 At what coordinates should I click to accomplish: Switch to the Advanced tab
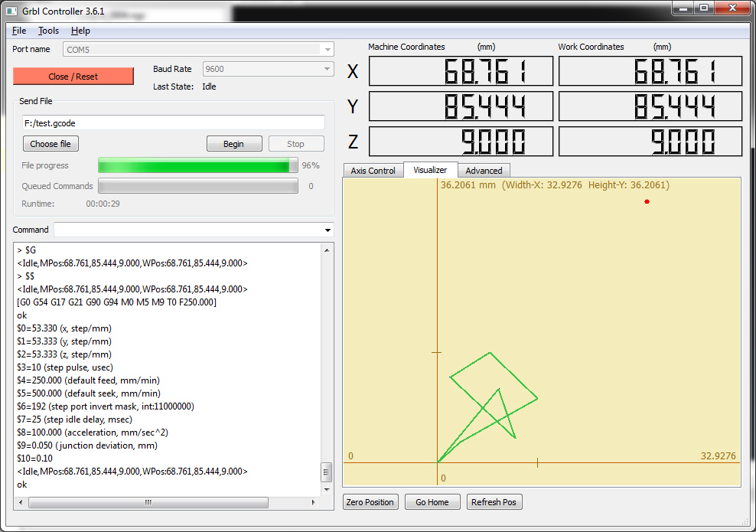(x=484, y=171)
